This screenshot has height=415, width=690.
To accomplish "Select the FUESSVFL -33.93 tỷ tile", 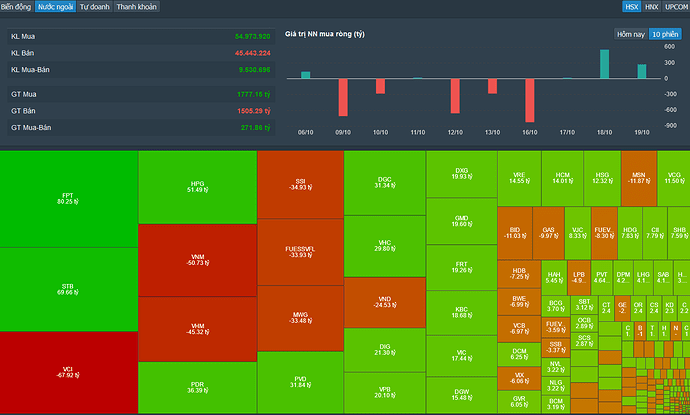I will click(x=301, y=252).
